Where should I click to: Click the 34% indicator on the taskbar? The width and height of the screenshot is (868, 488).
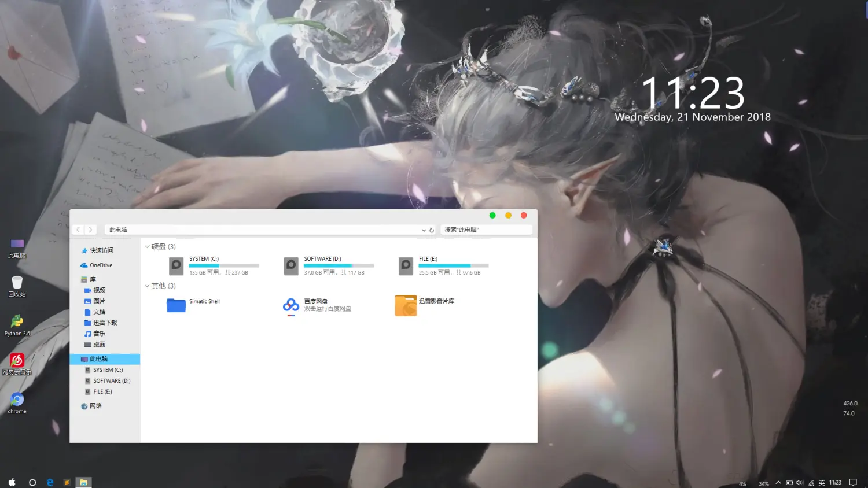tap(764, 483)
